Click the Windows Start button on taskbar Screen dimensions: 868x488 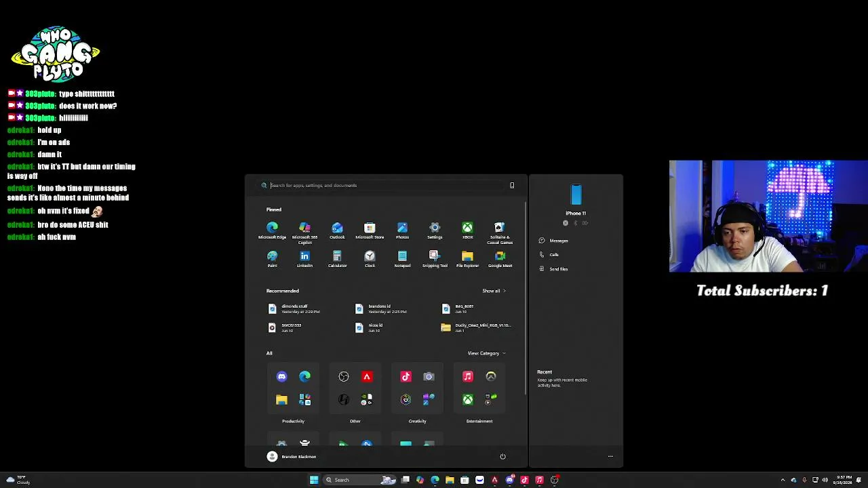314,480
